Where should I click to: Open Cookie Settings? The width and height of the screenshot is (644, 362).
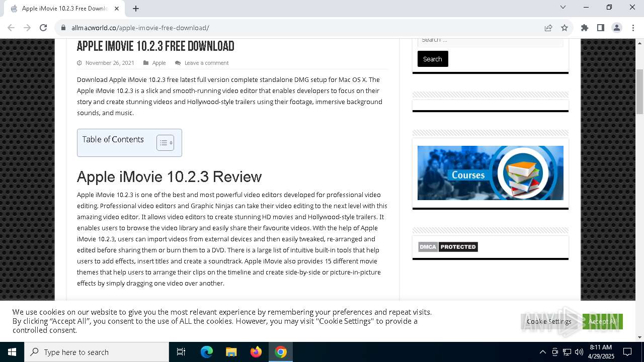[549, 321]
